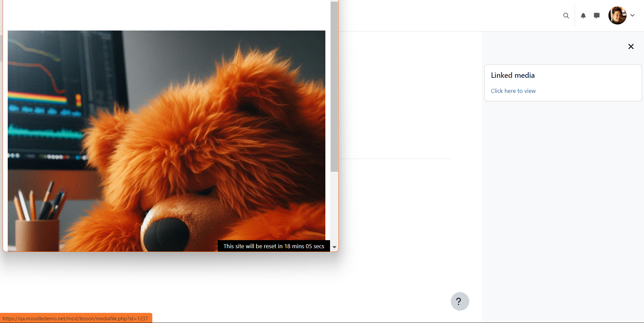Close the block drawer with X
This screenshot has height=323, width=644.
pyautogui.click(x=631, y=47)
